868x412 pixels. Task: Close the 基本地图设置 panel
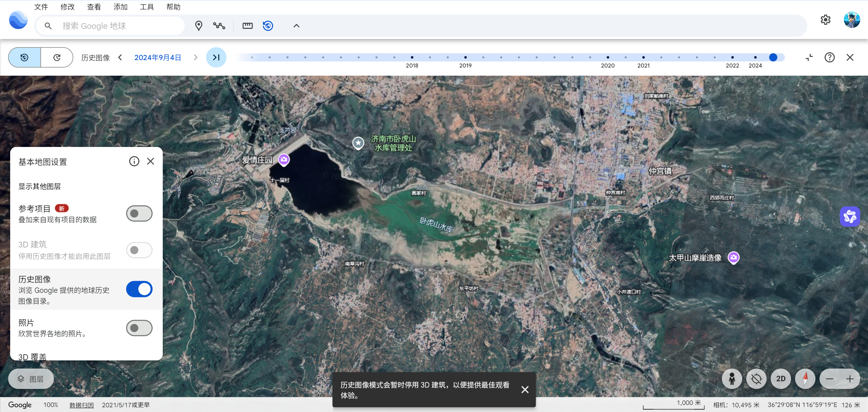pos(151,161)
